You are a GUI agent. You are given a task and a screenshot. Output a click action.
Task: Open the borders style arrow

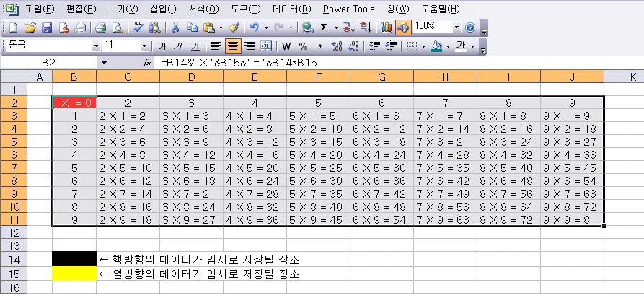pyautogui.click(x=423, y=46)
